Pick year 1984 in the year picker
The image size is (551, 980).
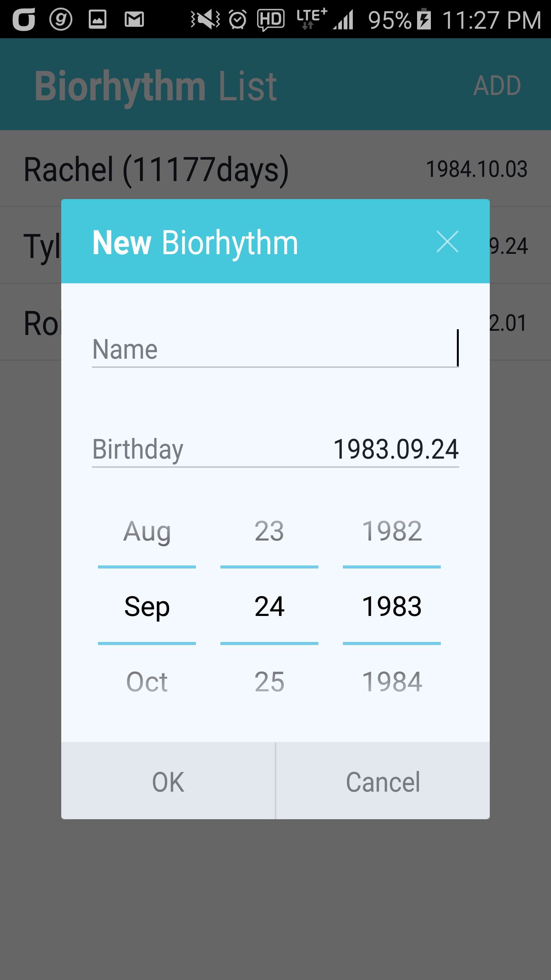(392, 682)
